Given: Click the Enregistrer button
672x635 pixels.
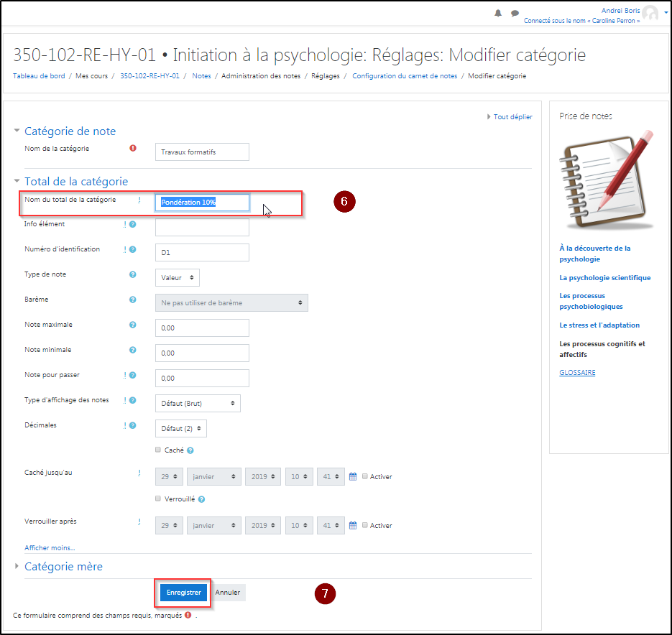Looking at the screenshot, I should click(x=184, y=593).
